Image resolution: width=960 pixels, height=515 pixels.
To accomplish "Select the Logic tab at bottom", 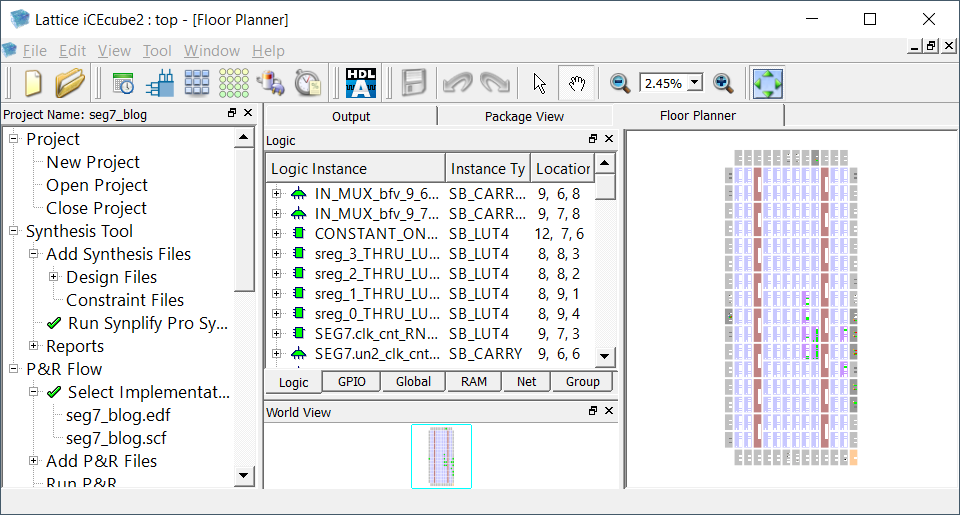I will (293, 382).
